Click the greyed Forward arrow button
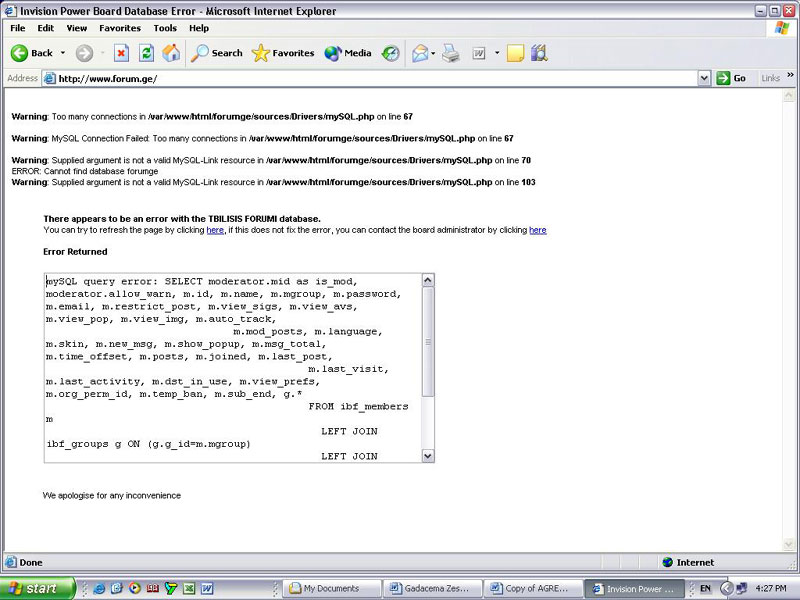Screen dimensions: 800x600 [85, 53]
